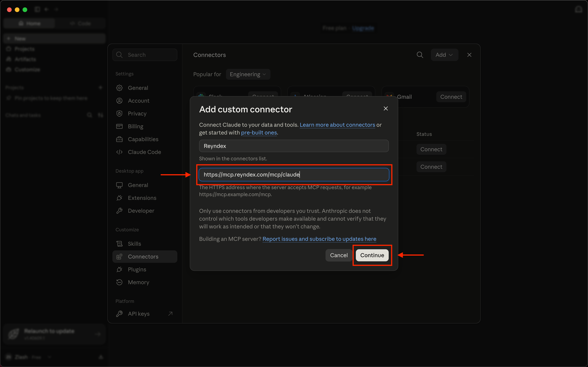
Task: Click the gear icon beside General
Action: point(119,88)
